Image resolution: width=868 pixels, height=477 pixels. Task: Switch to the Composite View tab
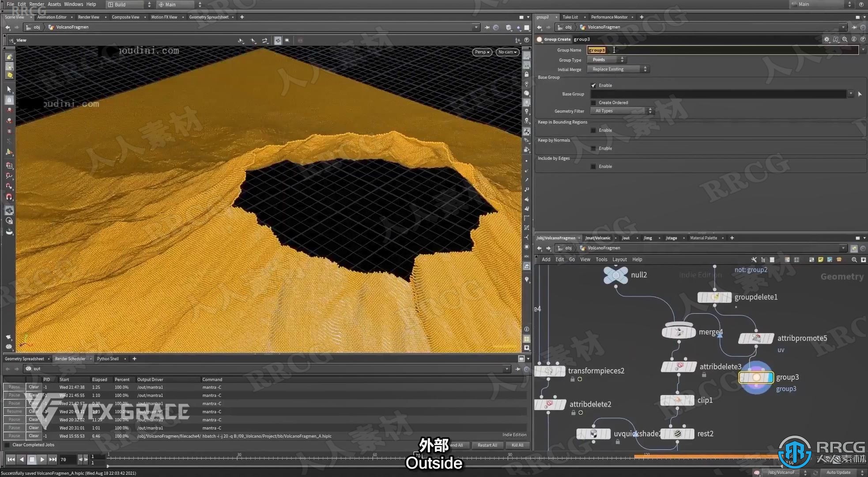pyautogui.click(x=125, y=17)
